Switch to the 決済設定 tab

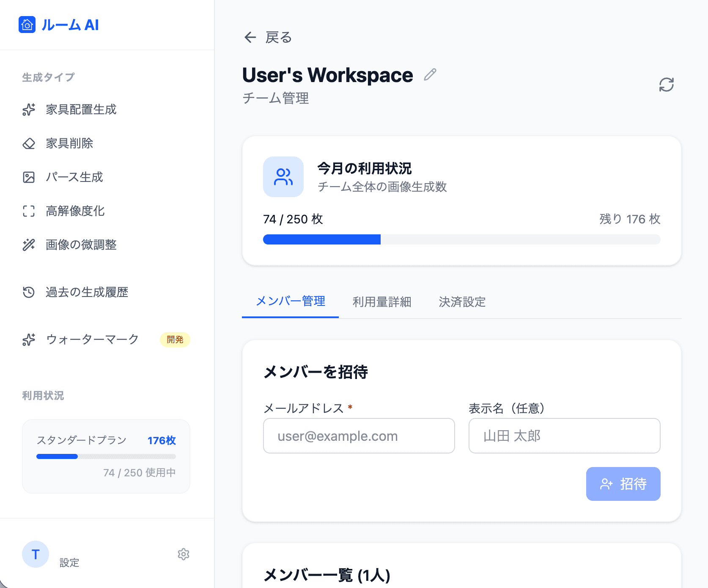[462, 302]
